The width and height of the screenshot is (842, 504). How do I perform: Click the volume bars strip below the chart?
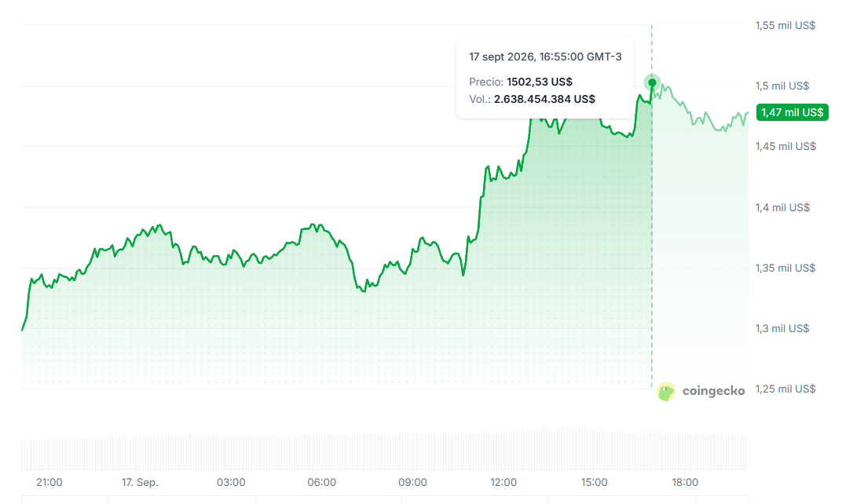point(385,449)
